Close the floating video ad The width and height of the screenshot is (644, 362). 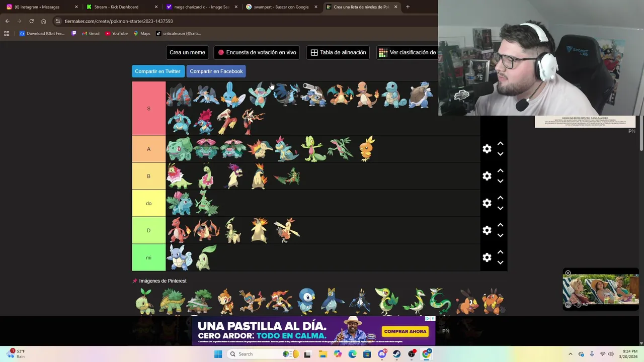click(568, 273)
